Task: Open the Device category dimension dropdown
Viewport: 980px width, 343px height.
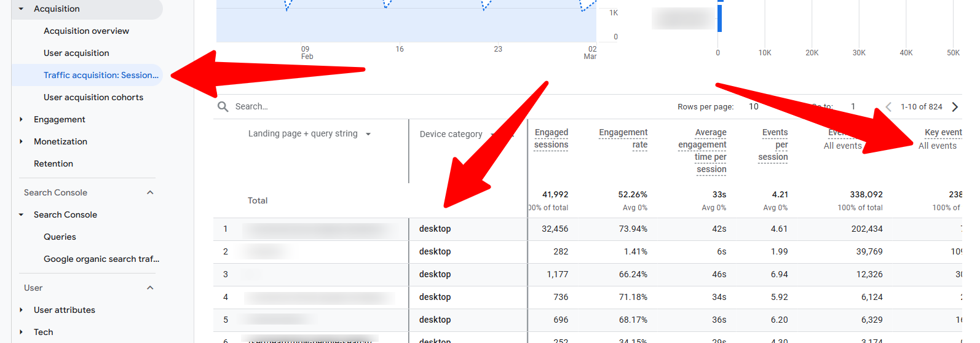Action: pyautogui.click(x=492, y=134)
